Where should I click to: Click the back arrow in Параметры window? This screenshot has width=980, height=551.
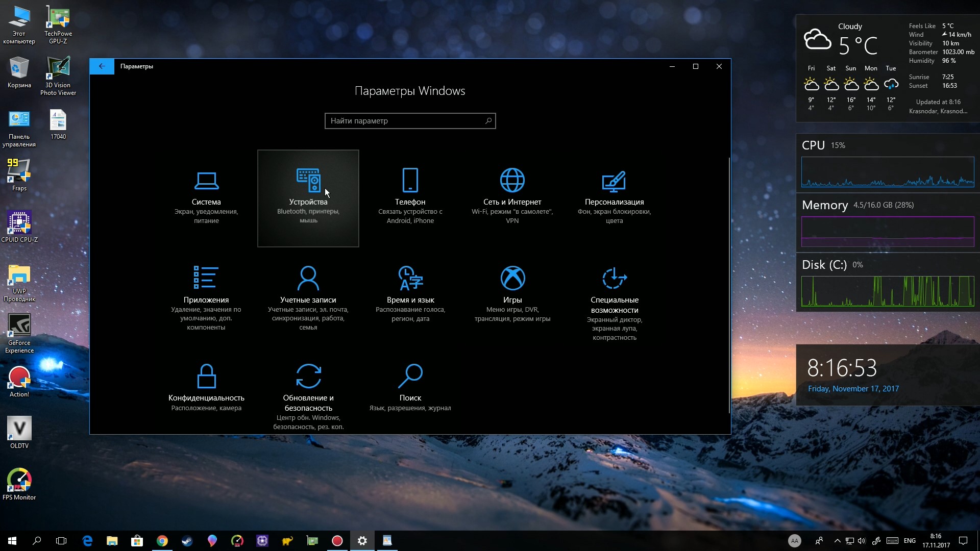tap(102, 66)
